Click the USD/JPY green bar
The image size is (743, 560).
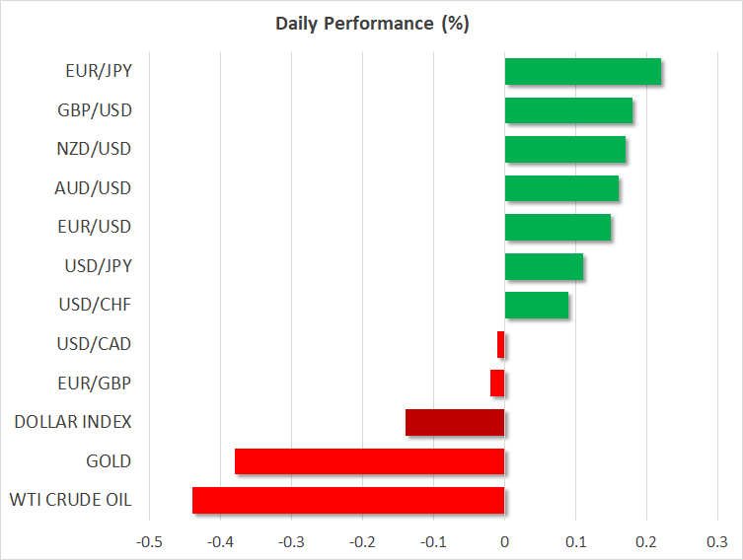click(x=544, y=266)
